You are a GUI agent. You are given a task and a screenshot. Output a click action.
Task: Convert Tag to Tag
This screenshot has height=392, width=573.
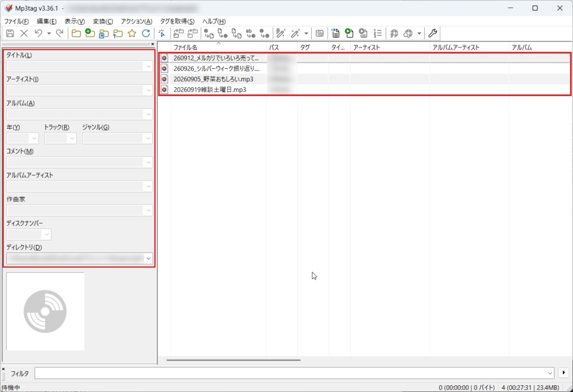264,34
